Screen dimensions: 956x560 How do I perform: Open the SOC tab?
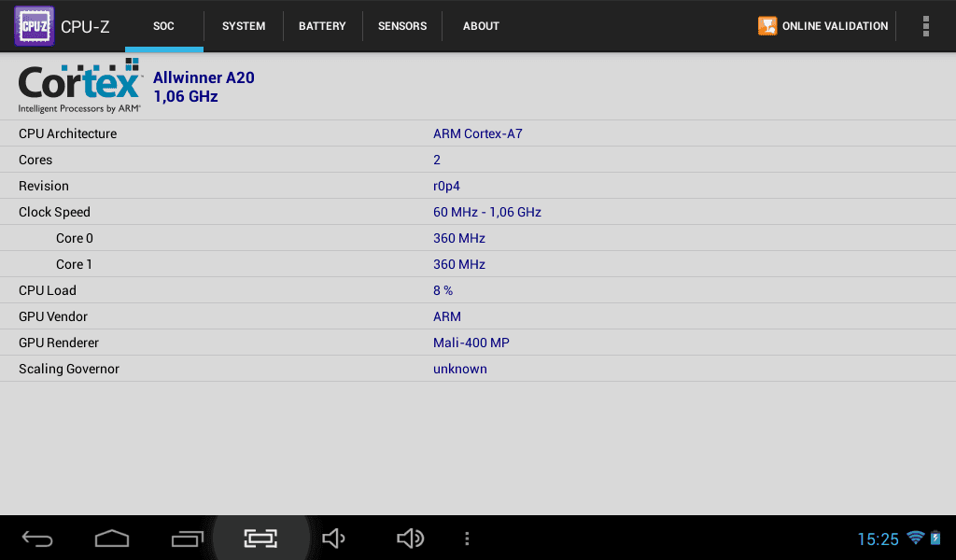pos(164,26)
